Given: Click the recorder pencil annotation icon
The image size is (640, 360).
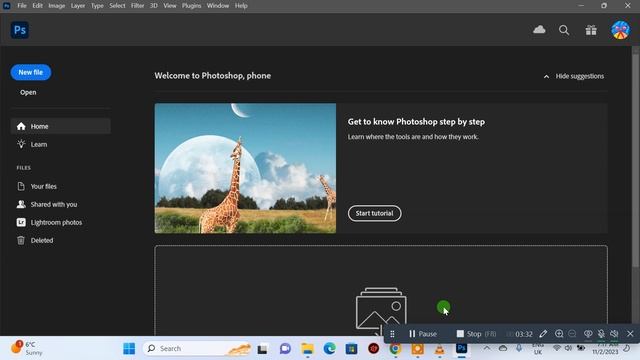Looking at the screenshot, I should click(543, 334).
